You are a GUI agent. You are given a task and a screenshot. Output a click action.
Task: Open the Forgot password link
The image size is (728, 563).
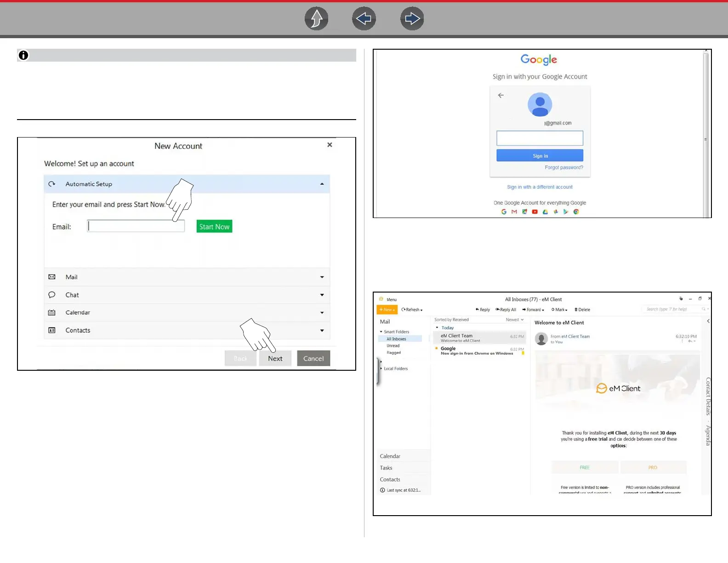[x=564, y=167]
